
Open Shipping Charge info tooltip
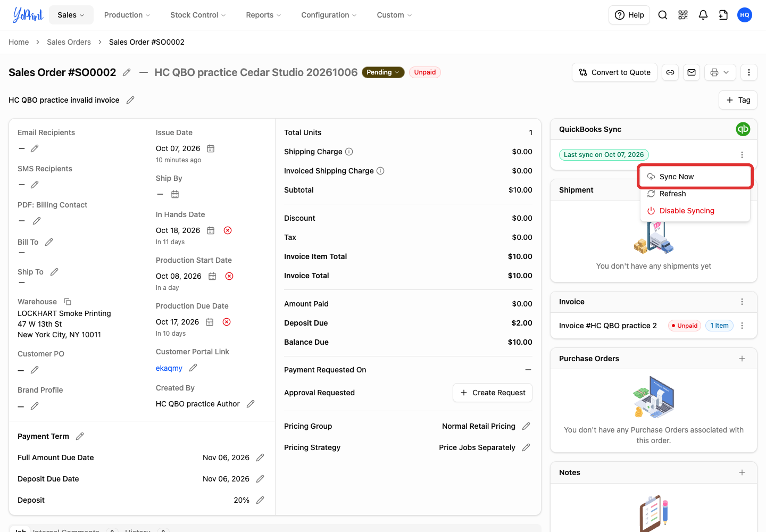pyautogui.click(x=349, y=152)
